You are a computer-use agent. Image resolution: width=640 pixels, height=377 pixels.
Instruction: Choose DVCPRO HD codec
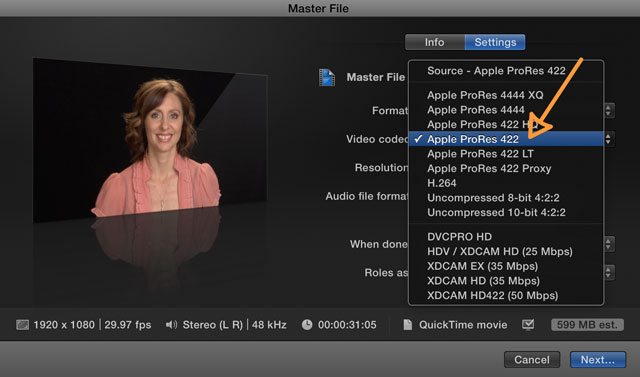[x=506, y=237]
